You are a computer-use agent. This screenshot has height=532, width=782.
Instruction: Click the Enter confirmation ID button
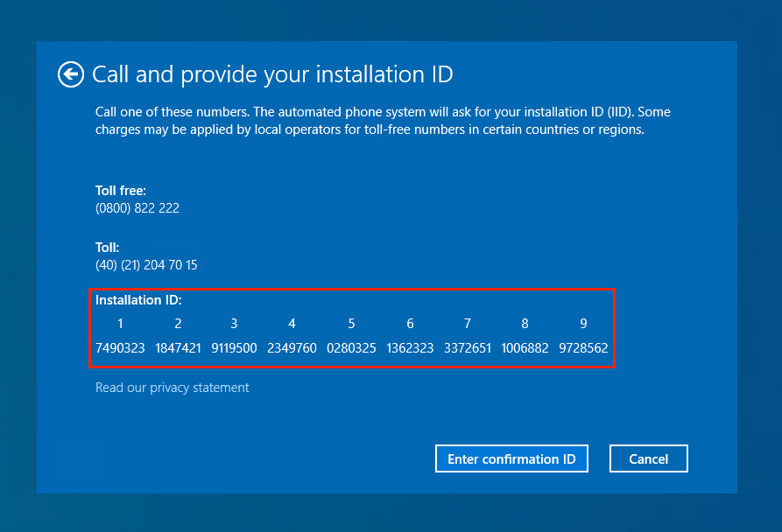pyautogui.click(x=511, y=458)
